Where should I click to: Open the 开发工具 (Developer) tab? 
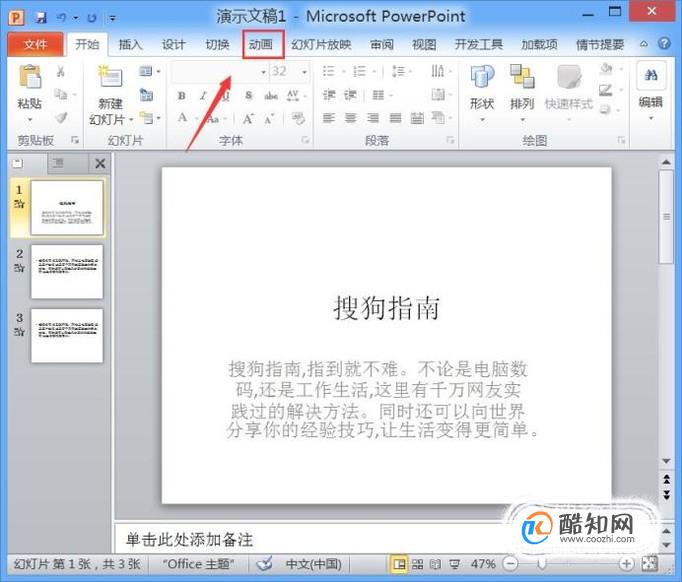tap(478, 44)
